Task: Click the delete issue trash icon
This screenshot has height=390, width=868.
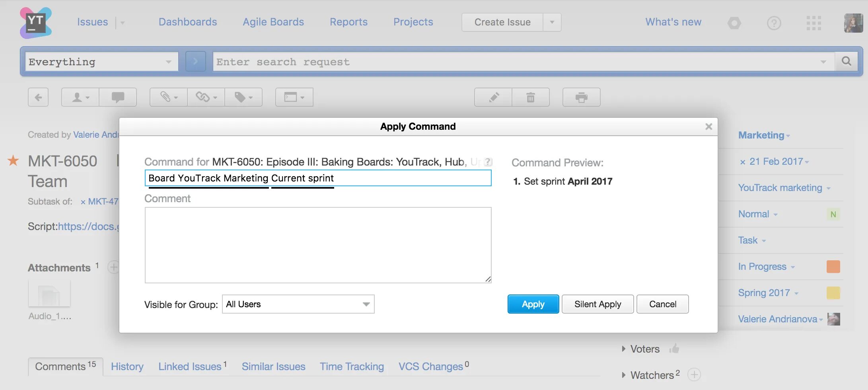Action: click(x=531, y=97)
